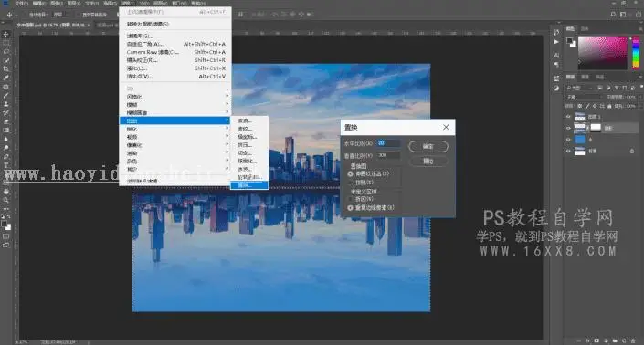644x345 pixels.
Task: Choose 置换... in the 扭曲 submenu
Action: click(249, 185)
